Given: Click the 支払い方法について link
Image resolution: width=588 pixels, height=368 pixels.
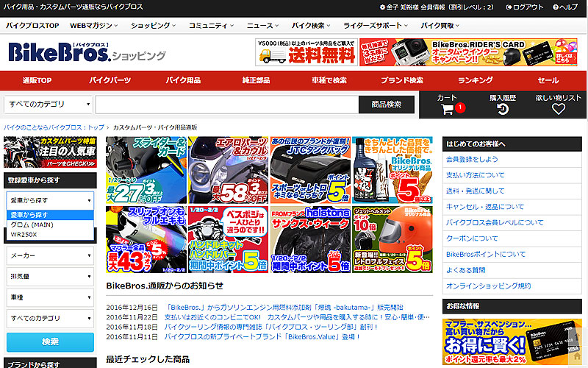Looking at the screenshot, I should (475, 175).
